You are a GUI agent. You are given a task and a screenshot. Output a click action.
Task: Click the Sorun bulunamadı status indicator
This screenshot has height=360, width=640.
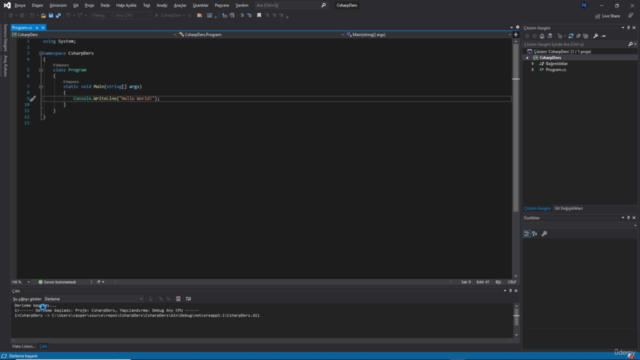pyautogui.click(x=57, y=282)
